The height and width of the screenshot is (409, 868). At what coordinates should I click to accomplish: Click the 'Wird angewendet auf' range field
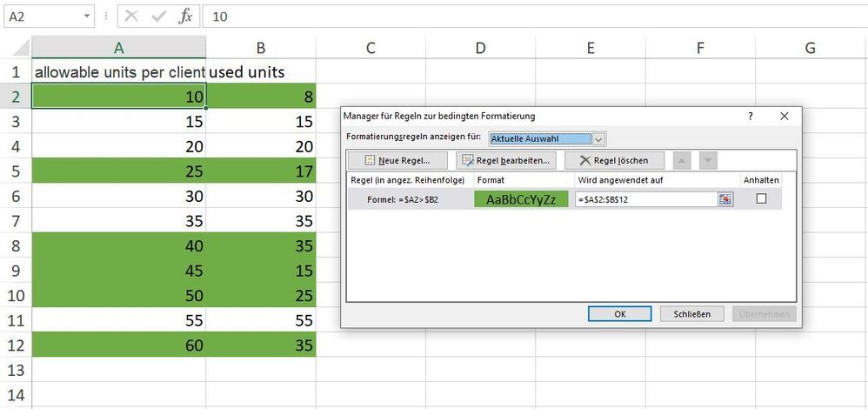pos(645,199)
